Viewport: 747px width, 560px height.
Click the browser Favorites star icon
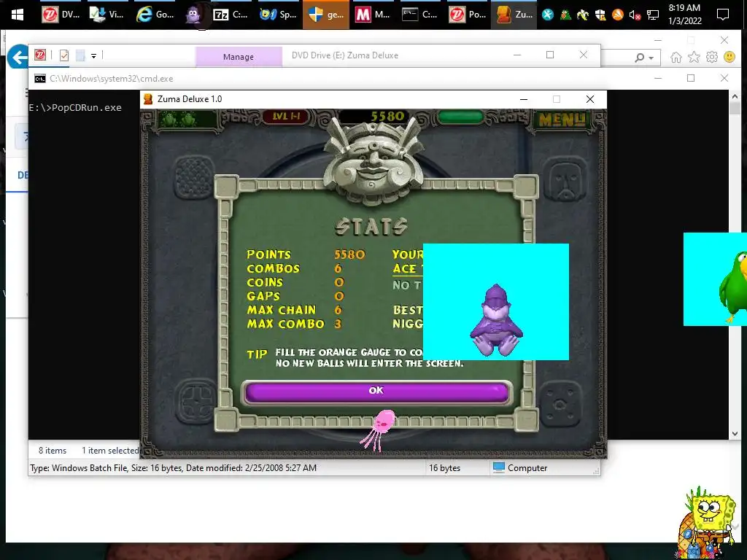694,57
